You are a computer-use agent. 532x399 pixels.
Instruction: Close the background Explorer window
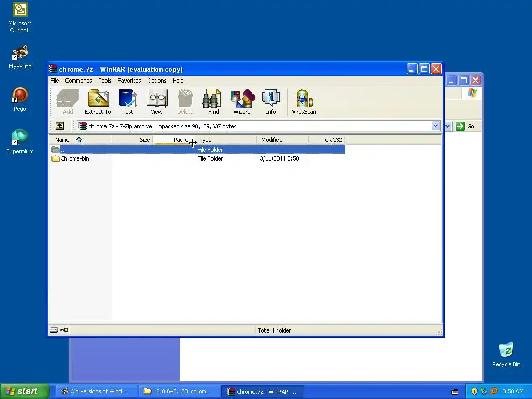[475, 81]
